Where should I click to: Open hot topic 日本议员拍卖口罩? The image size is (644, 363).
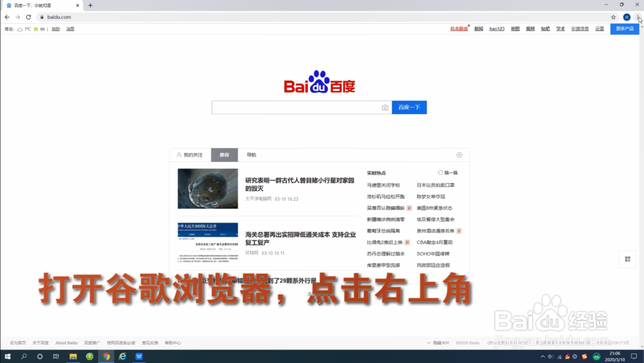[435, 185]
